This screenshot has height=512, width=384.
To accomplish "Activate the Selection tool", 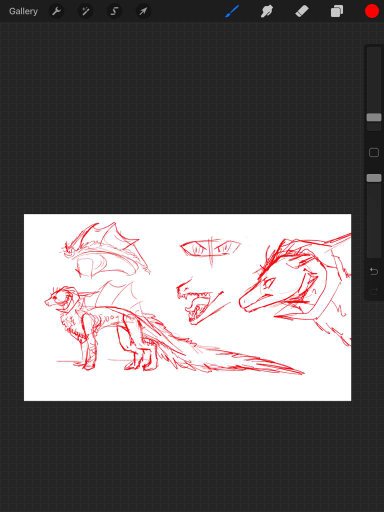I will (114, 11).
